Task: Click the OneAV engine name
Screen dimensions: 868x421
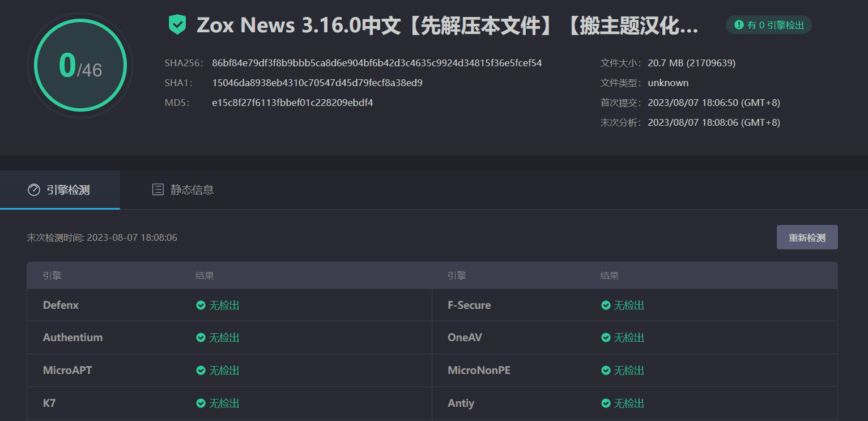Action: point(465,338)
